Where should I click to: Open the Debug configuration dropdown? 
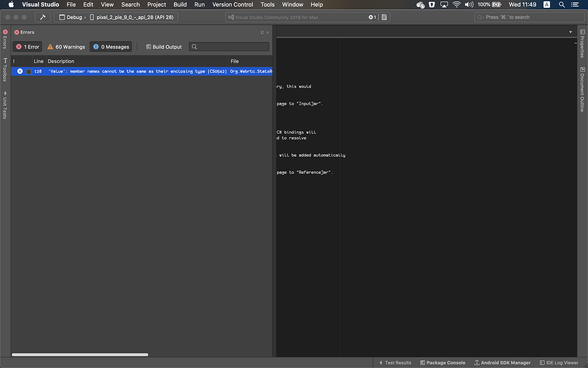71,17
